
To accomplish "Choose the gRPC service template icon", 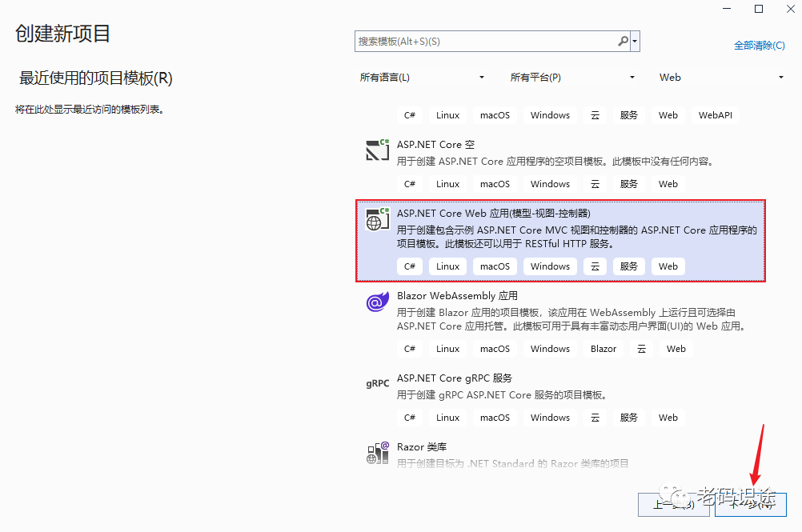I will pyautogui.click(x=378, y=383).
